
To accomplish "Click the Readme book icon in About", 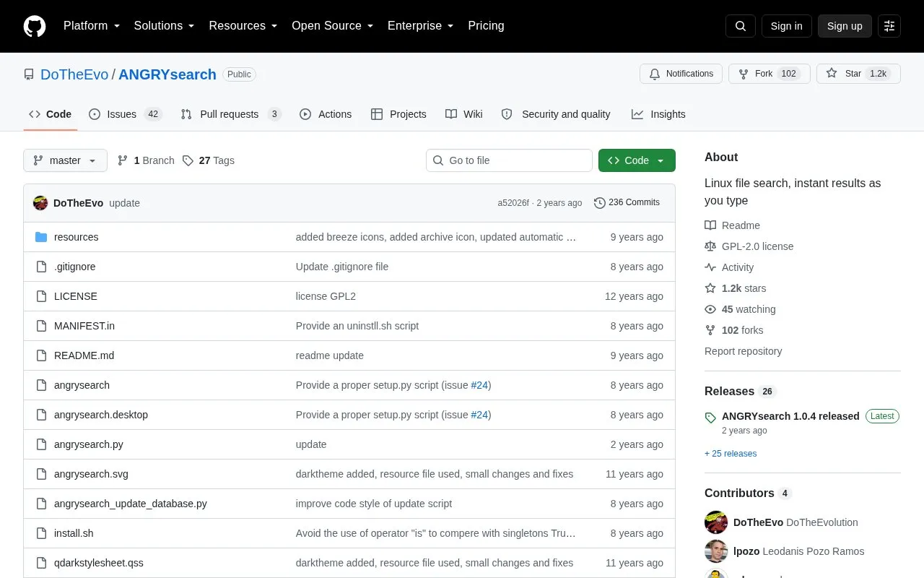I will pyautogui.click(x=710, y=225).
